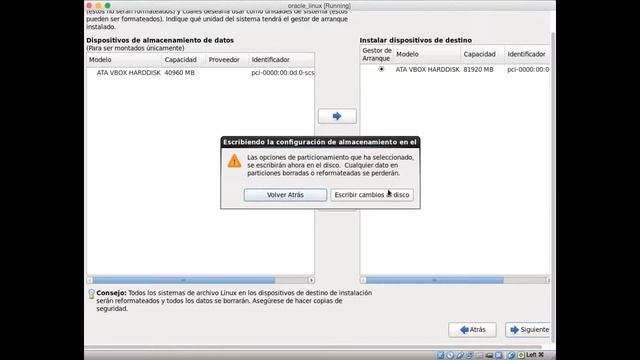Click pci-0000:00:0d.0-scs identifier cell

282,73
